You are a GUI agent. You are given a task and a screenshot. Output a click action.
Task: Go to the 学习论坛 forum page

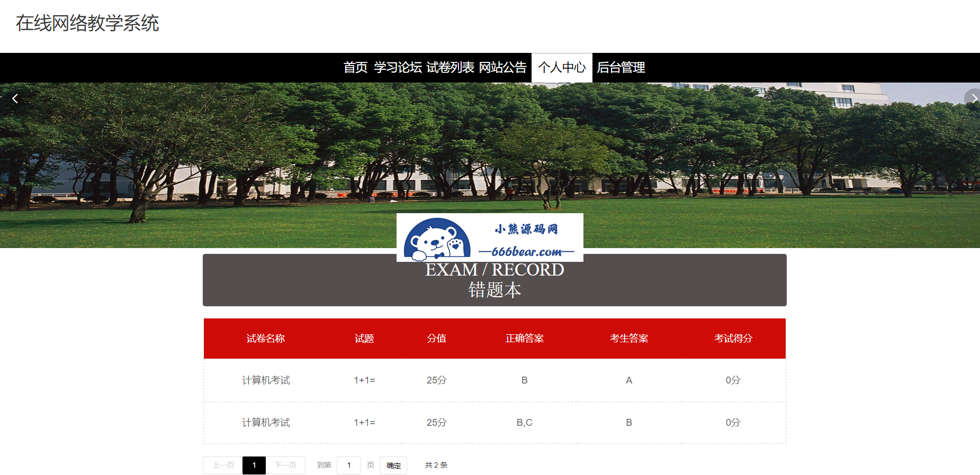[x=398, y=68]
